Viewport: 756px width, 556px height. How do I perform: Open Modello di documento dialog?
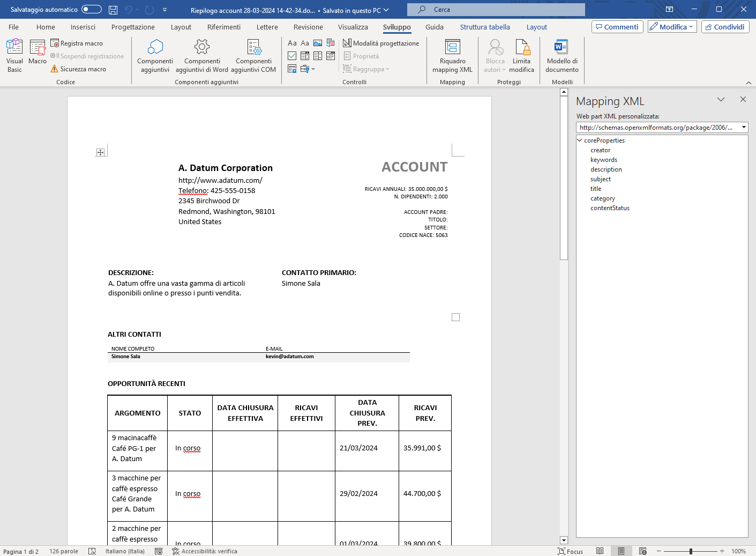(562, 56)
